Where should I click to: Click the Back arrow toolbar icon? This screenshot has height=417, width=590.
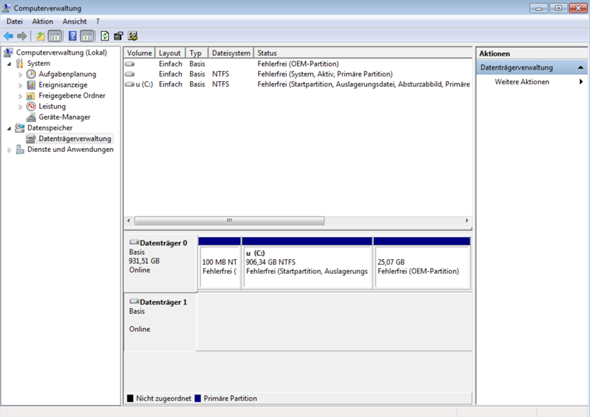click(8, 36)
